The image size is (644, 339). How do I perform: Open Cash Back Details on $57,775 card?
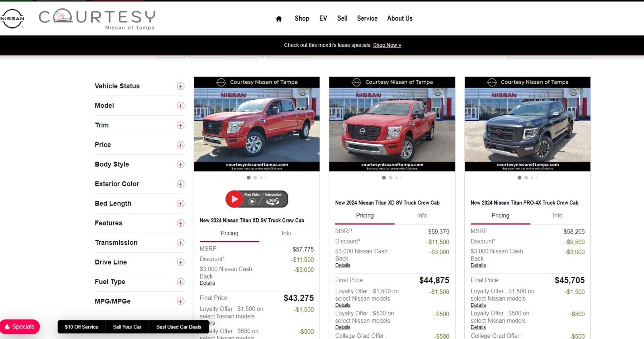coord(207,283)
